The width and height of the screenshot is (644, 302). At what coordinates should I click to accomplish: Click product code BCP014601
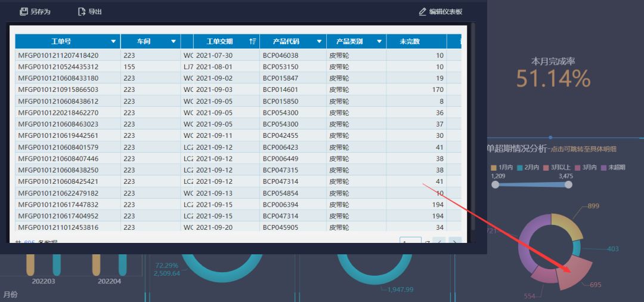(280, 90)
